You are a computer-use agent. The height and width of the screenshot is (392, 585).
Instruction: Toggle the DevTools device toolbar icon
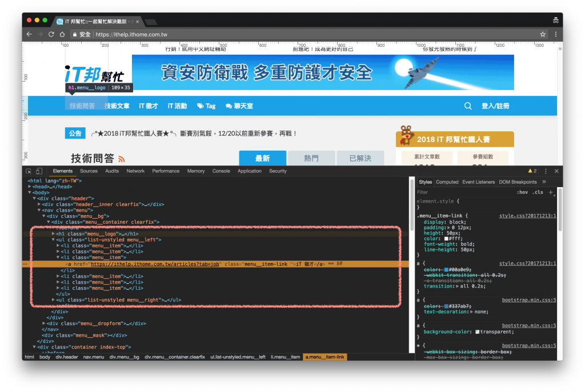(x=39, y=171)
